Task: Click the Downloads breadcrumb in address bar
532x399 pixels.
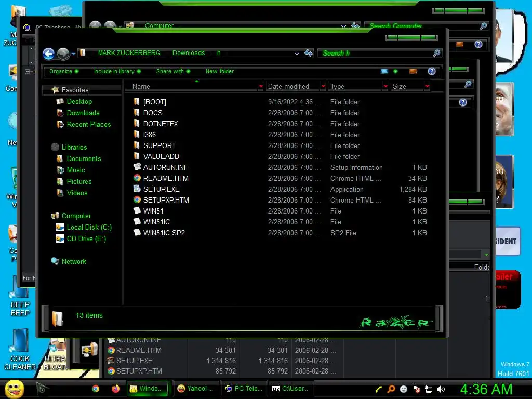Action: pos(189,53)
